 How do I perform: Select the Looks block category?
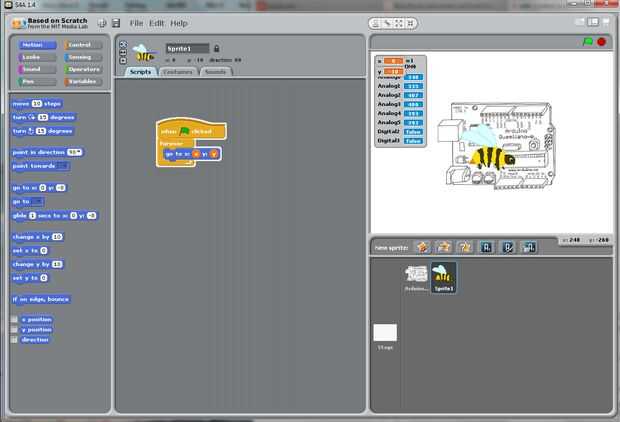tap(37, 57)
